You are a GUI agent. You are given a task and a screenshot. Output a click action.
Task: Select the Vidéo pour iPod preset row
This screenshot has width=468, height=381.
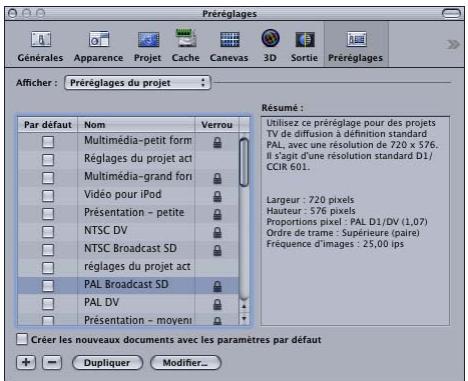pyautogui.click(x=128, y=196)
